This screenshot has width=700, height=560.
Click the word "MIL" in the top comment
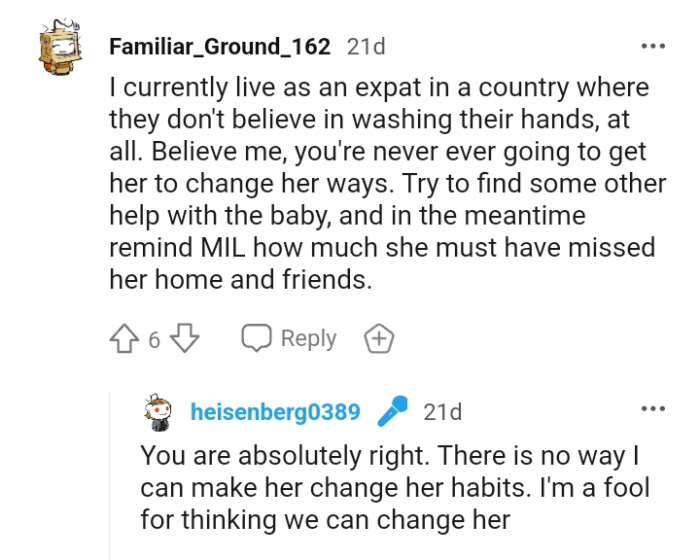[x=217, y=248]
